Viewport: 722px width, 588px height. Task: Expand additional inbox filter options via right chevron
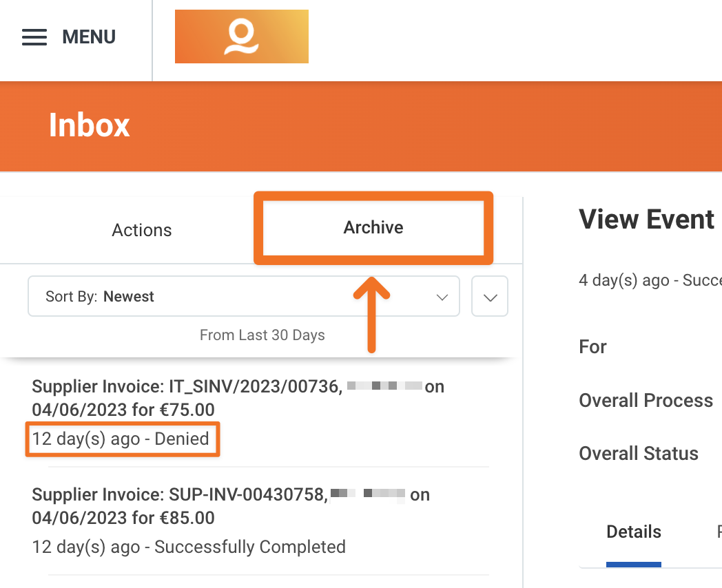coord(489,296)
